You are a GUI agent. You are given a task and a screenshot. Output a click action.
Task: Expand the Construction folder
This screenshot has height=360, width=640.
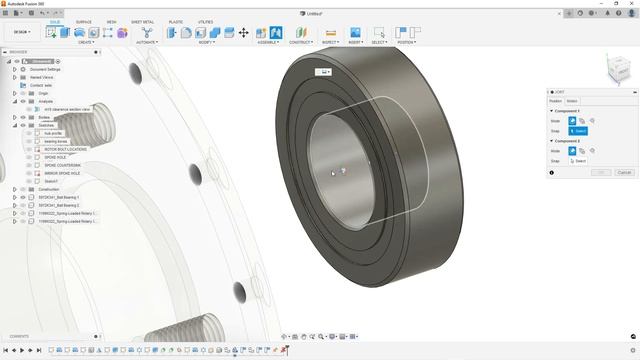[15, 189]
